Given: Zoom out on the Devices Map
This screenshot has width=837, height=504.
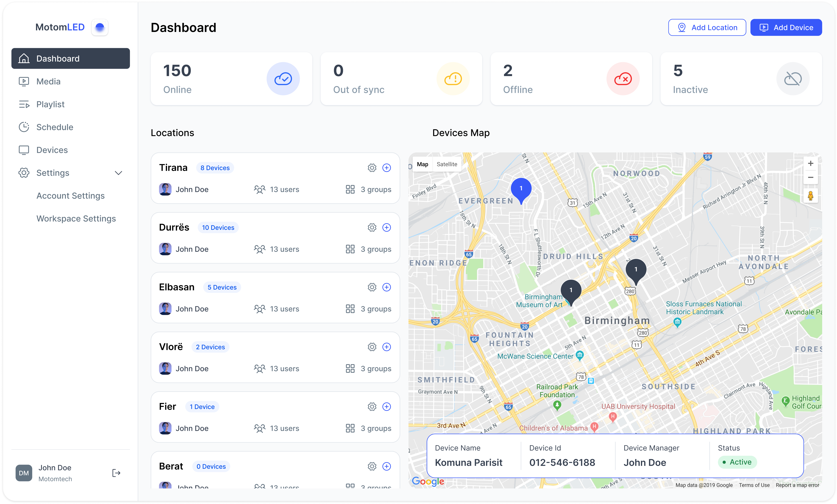Looking at the screenshot, I should point(810,177).
